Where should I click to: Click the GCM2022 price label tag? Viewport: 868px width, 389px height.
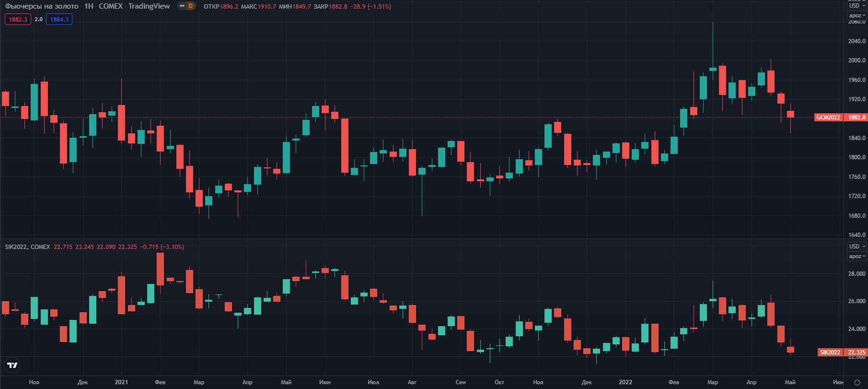[828, 117]
